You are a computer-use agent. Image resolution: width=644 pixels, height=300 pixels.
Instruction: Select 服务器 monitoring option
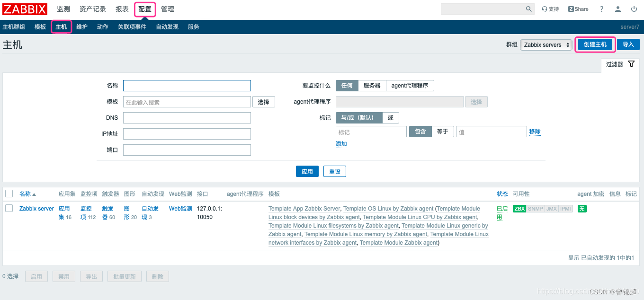pos(372,86)
